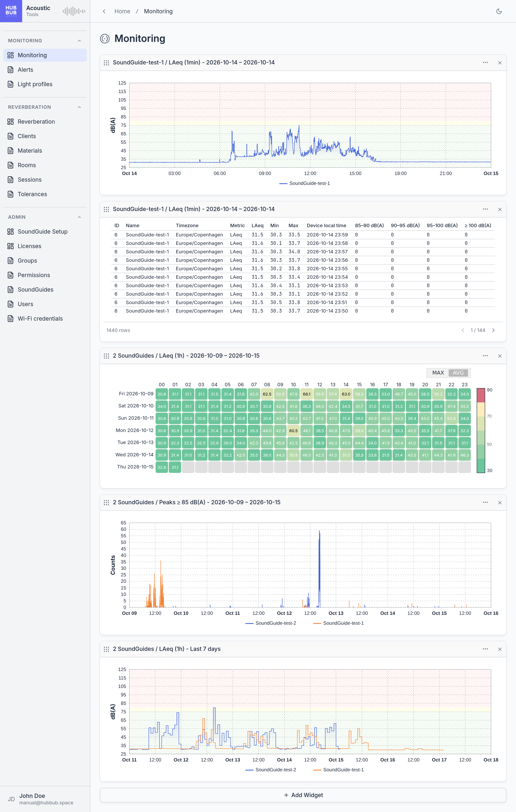Open the SoundGuide Setup page
The height and width of the screenshot is (812, 516).
coord(45,231)
